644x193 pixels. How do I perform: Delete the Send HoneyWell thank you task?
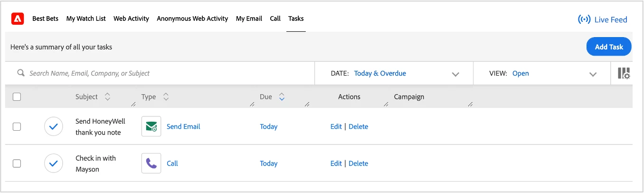[x=358, y=126]
